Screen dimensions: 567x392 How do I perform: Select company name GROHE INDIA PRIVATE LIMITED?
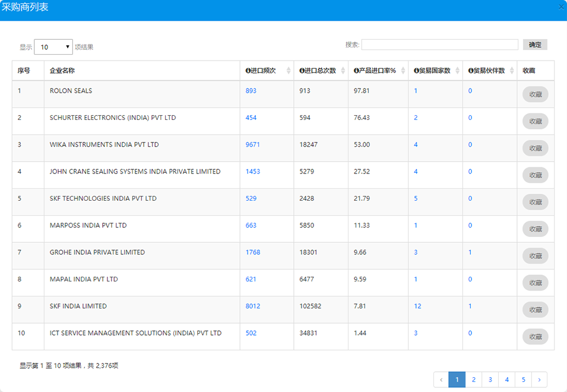coord(97,252)
